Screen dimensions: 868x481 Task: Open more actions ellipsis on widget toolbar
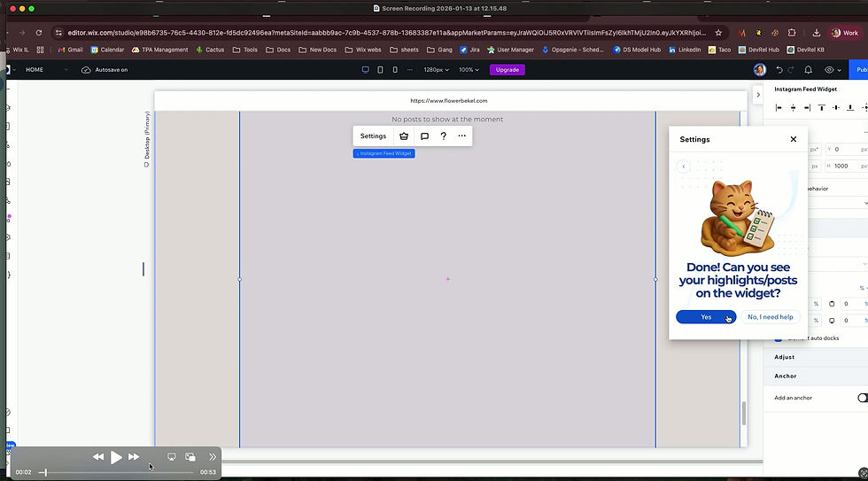pyautogui.click(x=461, y=136)
